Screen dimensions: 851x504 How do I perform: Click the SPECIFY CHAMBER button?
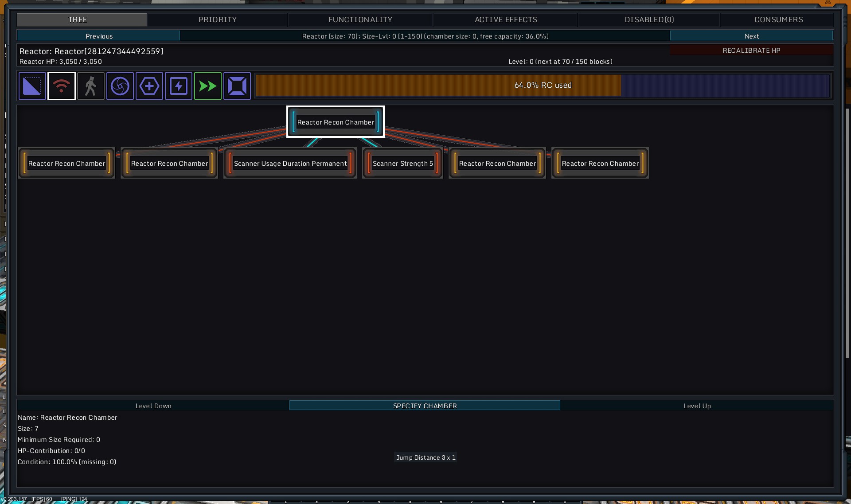coord(425,406)
